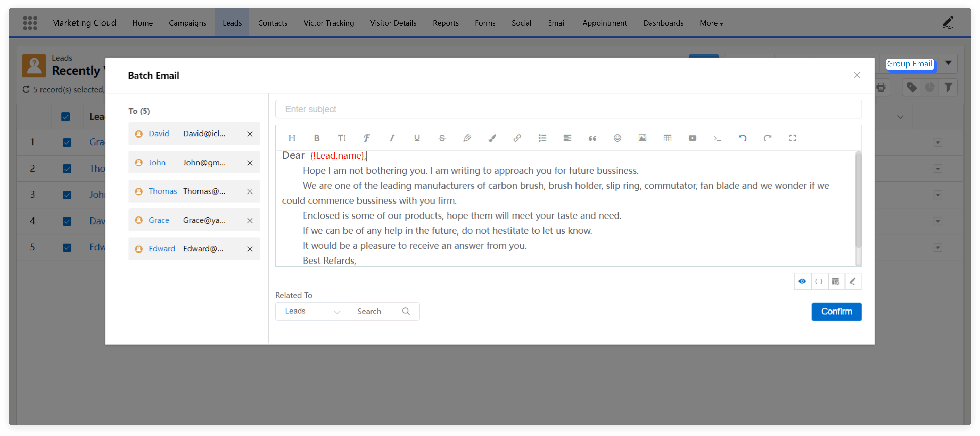Apply italic formatting in email editor
This screenshot has height=436, width=980.
tap(391, 138)
